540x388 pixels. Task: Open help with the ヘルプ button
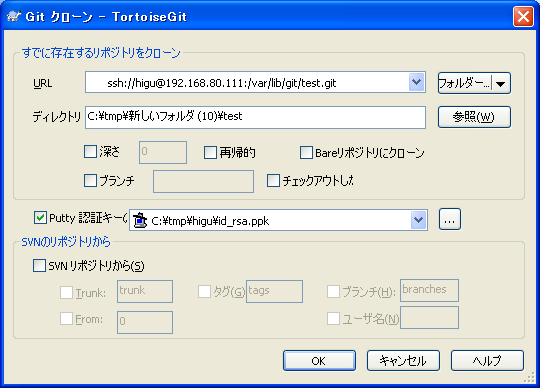pos(487,360)
